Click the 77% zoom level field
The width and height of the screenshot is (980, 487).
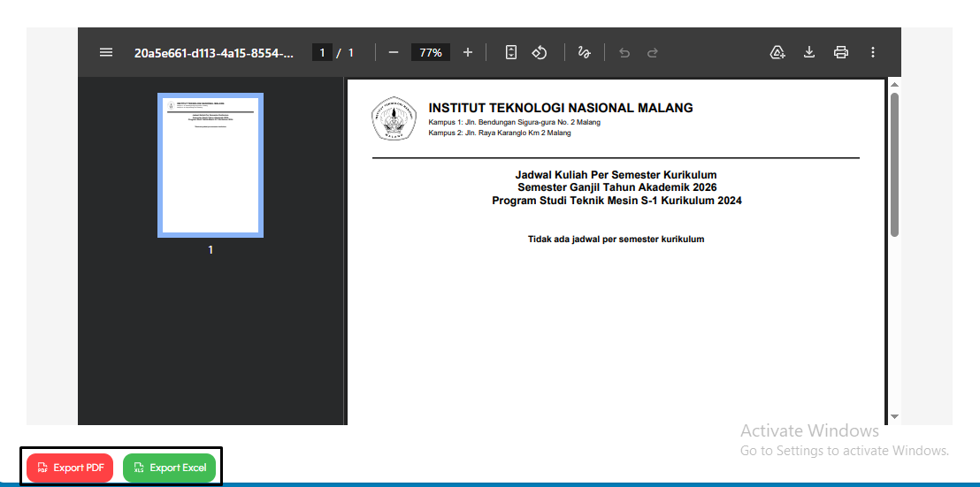(431, 52)
